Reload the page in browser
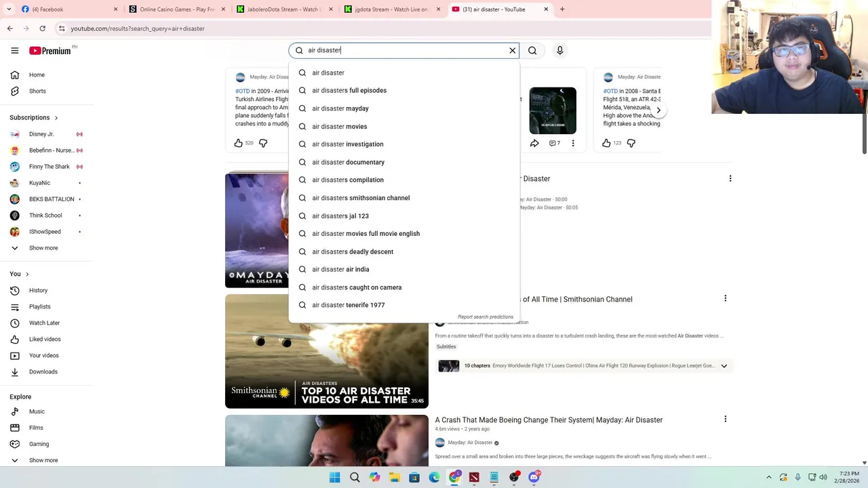The width and height of the screenshot is (868, 488). (x=42, y=28)
